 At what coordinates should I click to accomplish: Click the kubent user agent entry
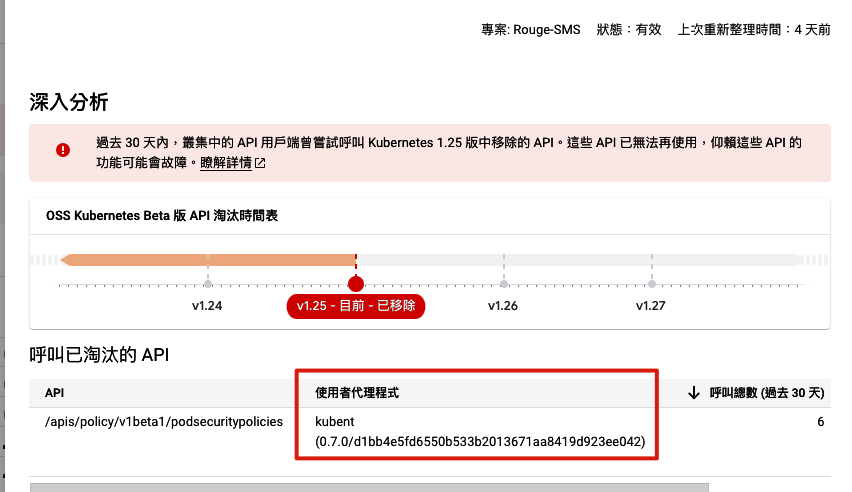[335, 422]
